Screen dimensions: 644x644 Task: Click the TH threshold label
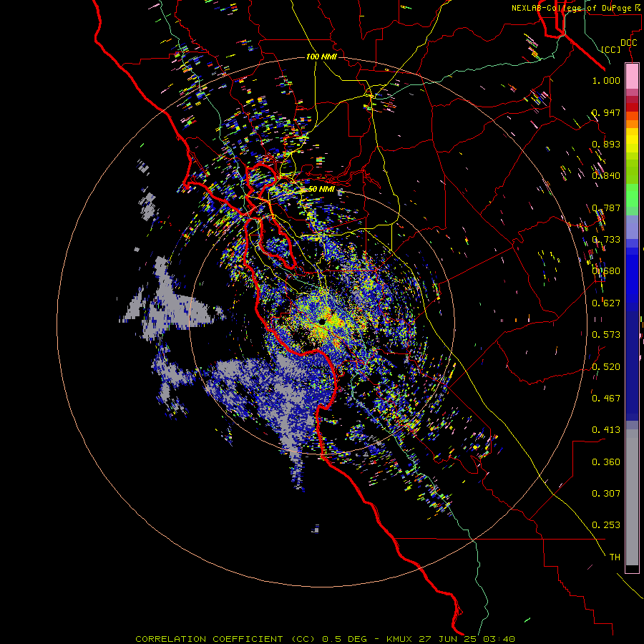pos(615,557)
